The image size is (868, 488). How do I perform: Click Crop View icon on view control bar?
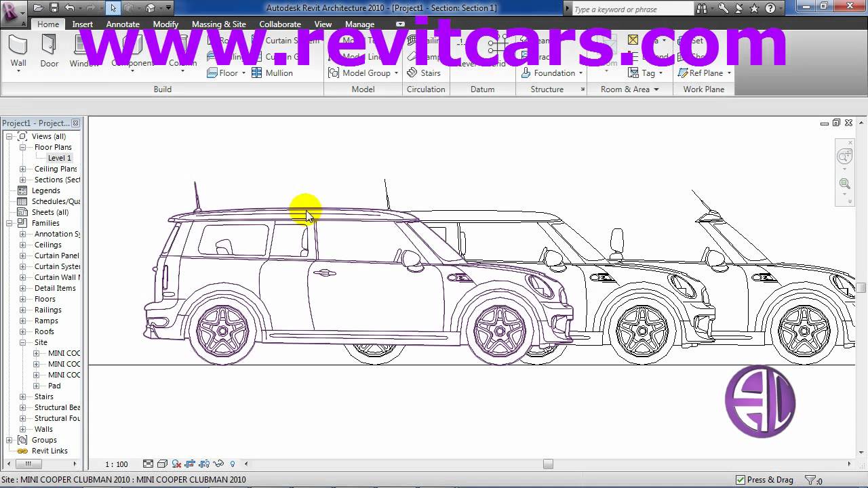pyautogui.click(x=190, y=464)
